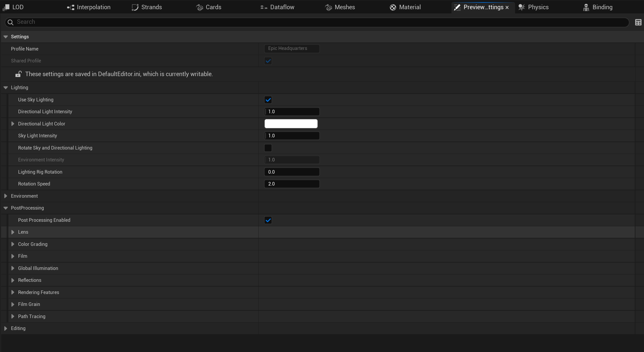
Task: Click the search magnifier icon
Action: coord(10,22)
